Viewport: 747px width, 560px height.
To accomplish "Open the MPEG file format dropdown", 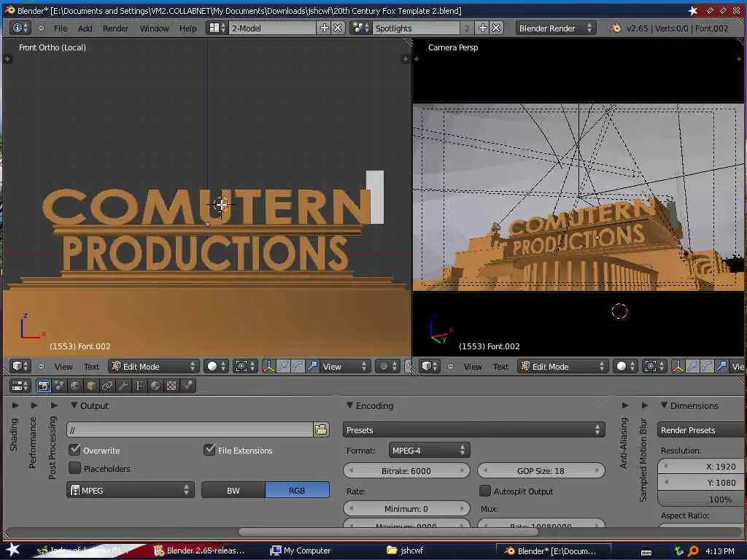I will tap(131, 490).
